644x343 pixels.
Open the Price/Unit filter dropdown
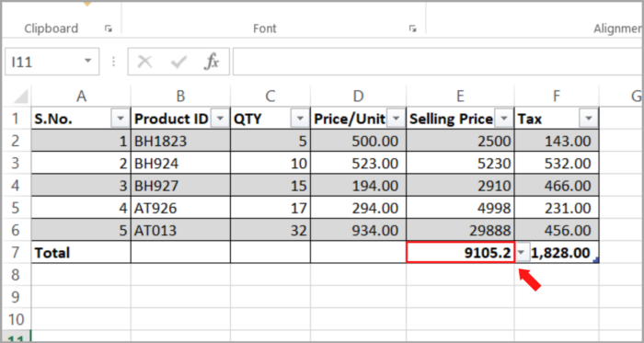[x=396, y=119]
